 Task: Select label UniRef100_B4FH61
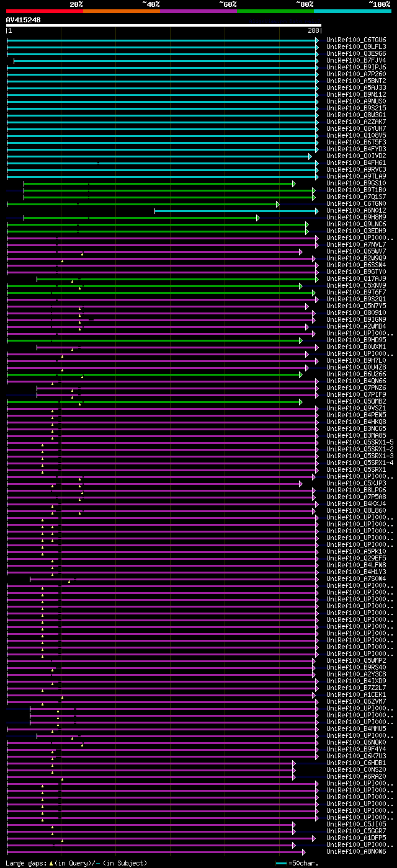356,162
